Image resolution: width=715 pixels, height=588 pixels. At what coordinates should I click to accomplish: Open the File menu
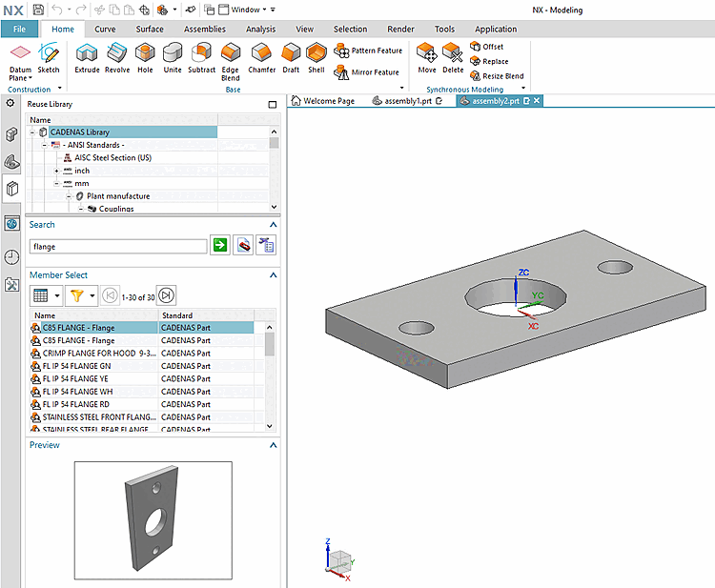[19, 30]
